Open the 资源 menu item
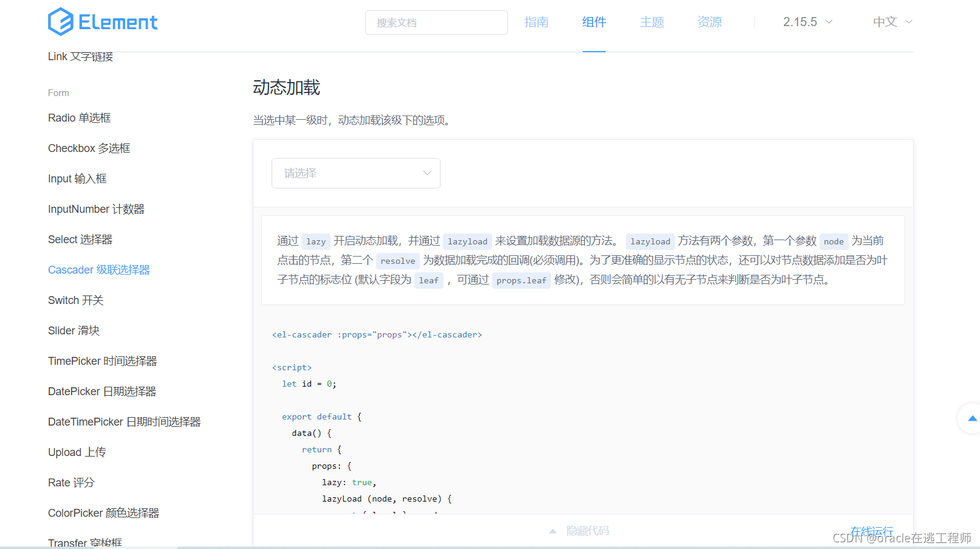980x549 pixels. [709, 22]
